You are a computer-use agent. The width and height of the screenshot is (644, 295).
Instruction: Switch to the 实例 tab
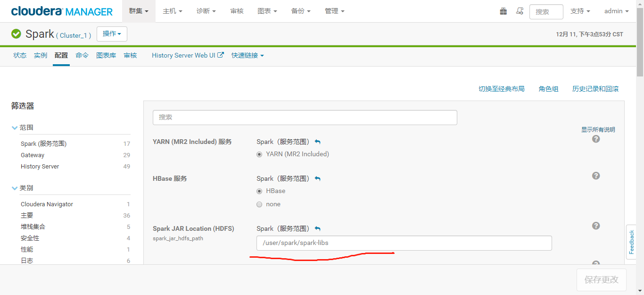41,55
